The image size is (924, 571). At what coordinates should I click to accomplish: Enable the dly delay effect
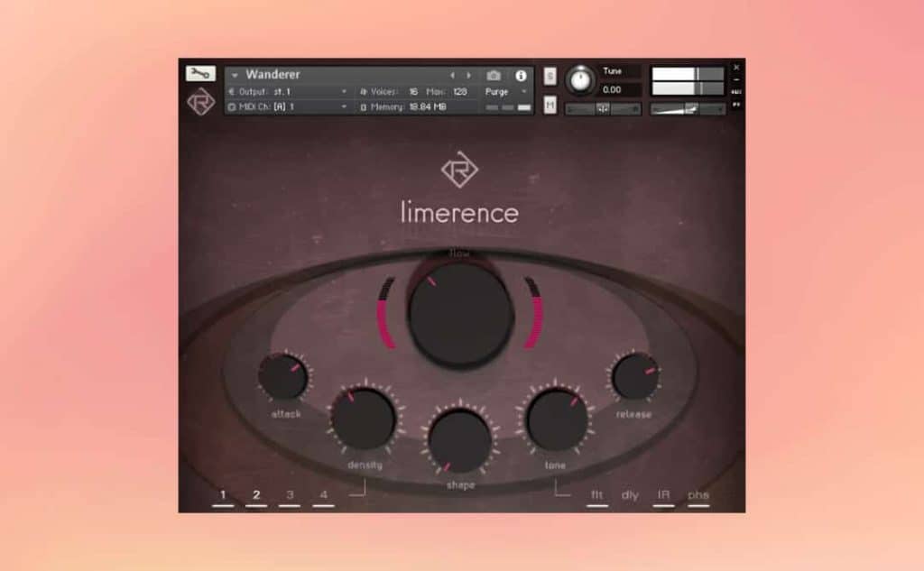point(630,496)
